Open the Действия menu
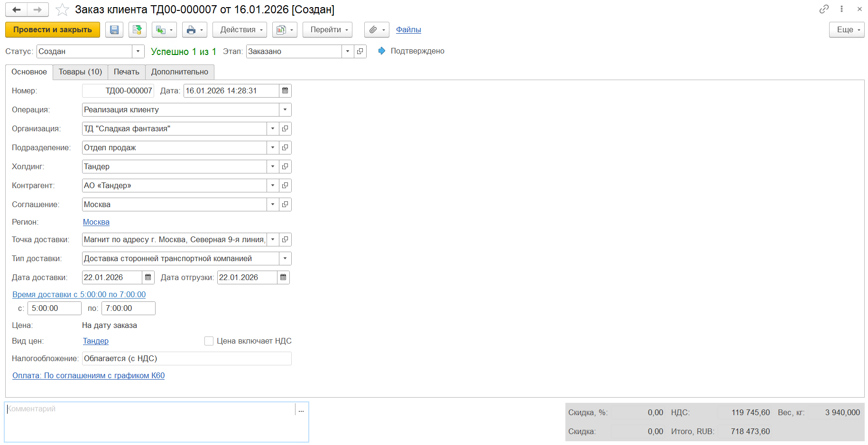The height and width of the screenshot is (445, 868). (x=240, y=30)
